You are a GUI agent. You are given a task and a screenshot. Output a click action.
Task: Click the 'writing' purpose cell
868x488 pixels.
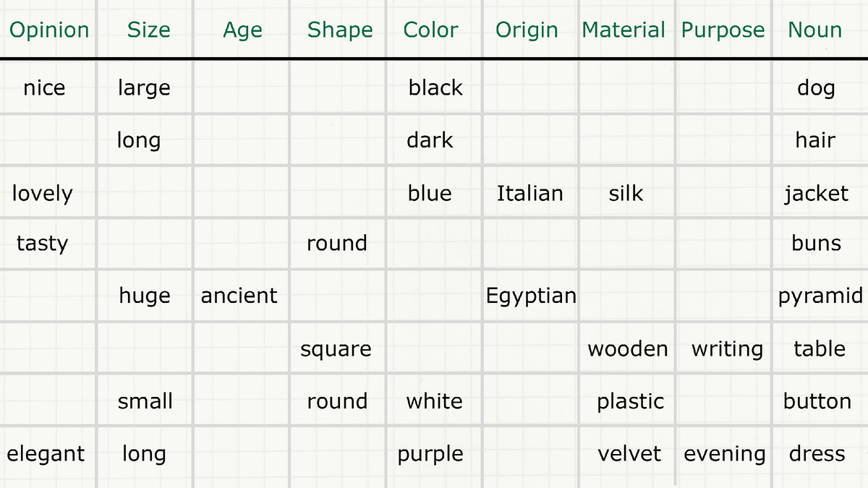click(727, 348)
